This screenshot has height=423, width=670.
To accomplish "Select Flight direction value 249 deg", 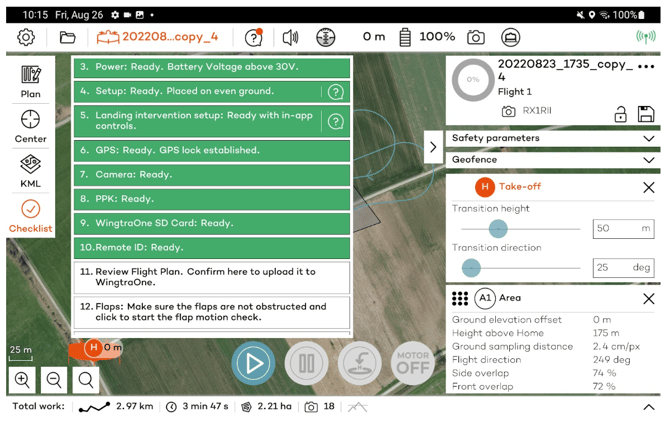I will coord(611,360).
